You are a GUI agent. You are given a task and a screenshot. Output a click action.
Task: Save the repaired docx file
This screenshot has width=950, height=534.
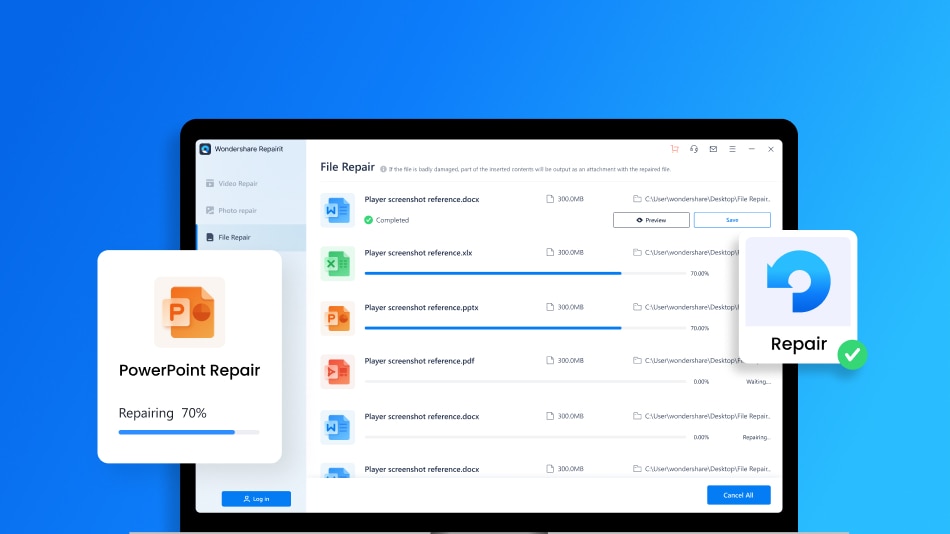click(732, 220)
